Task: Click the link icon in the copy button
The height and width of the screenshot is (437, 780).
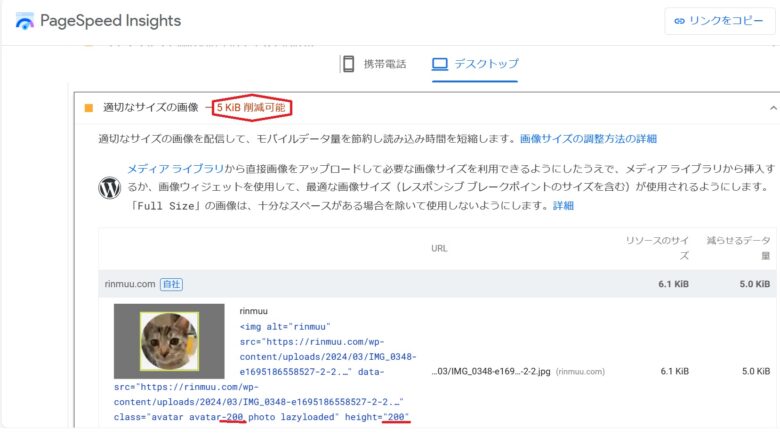Action: point(680,21)
